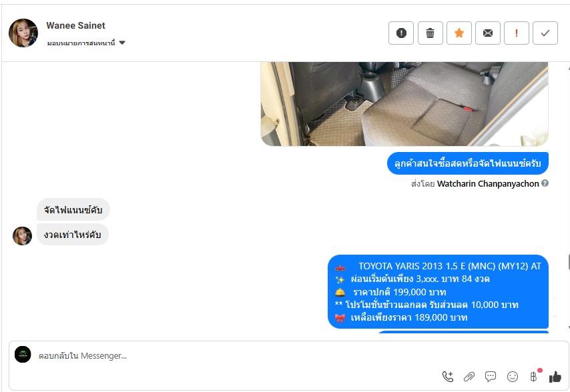Viewport: 570px width, 392px height.
Task: Send a thumbs-up like
Action: click(555, 377)
